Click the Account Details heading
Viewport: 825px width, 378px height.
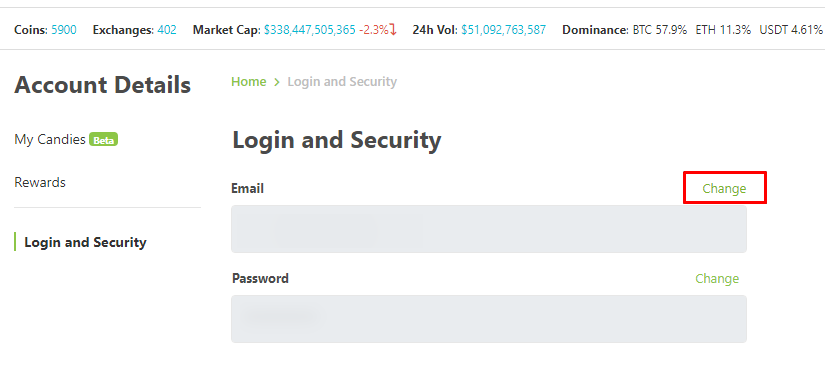pos(103,85)
